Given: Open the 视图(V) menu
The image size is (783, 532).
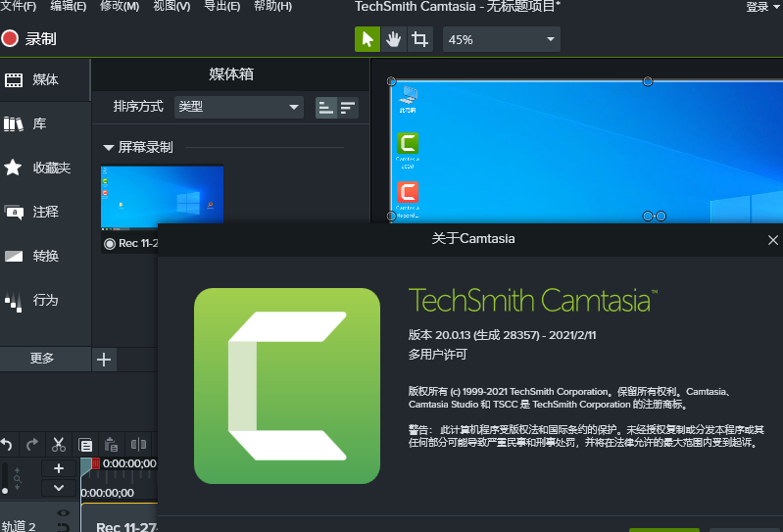Looking at the screenshot, I should coord(171,6).
